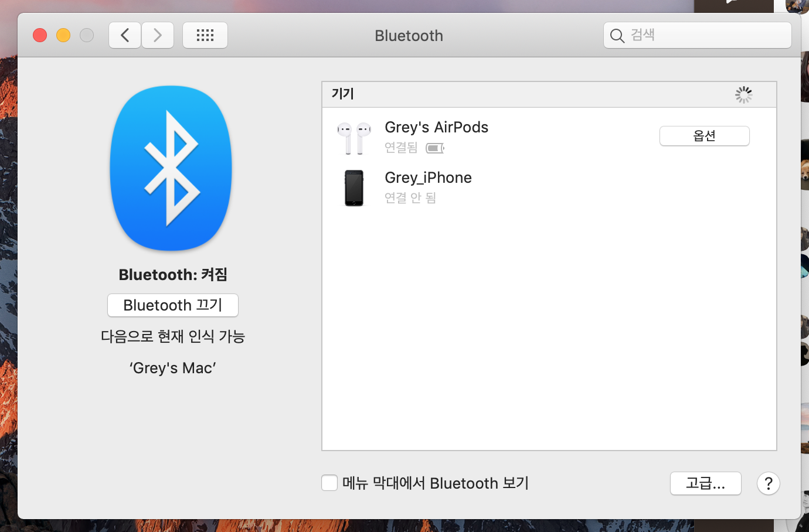
Task: Click the 'Bluetooth: 켜짐' status label
Action: click(173, 275)
